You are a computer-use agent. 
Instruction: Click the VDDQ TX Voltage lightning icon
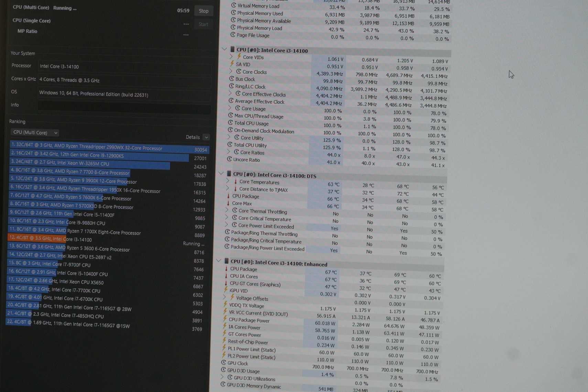pyautogui.click(x=225, y=305)
